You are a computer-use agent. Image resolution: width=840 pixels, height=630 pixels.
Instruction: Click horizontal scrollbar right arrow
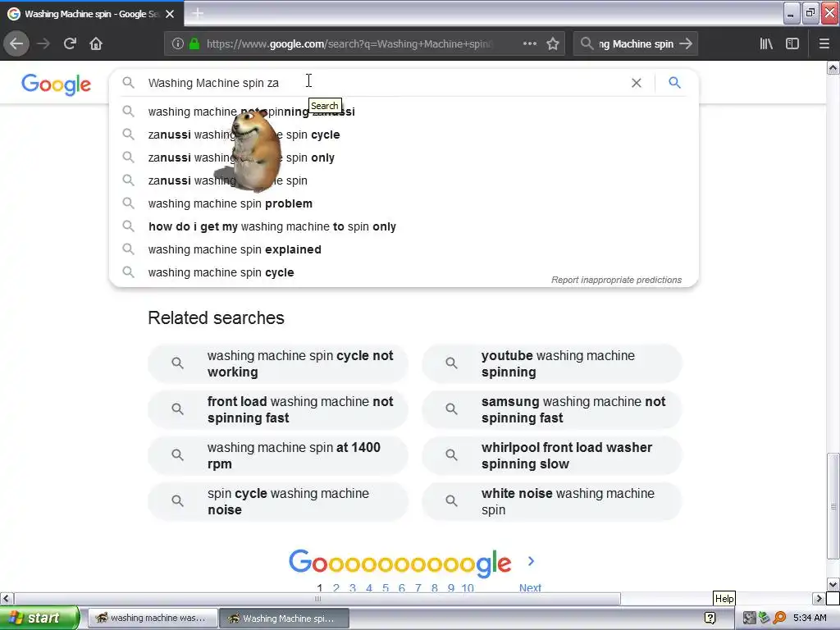coord(819,598)
